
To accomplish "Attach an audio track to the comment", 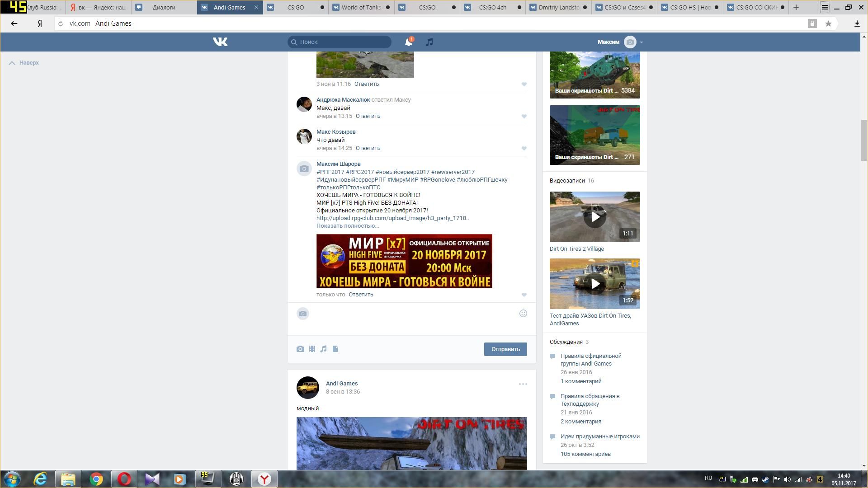I will tap(324, 349).
